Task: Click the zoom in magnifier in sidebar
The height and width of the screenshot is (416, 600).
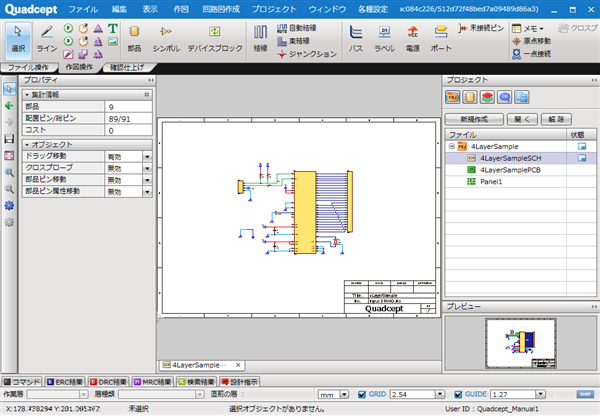Action: coord(9,172)
